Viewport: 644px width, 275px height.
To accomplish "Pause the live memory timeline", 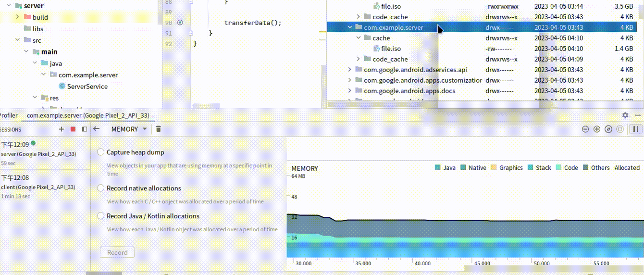I will click(x=636, y=129).
